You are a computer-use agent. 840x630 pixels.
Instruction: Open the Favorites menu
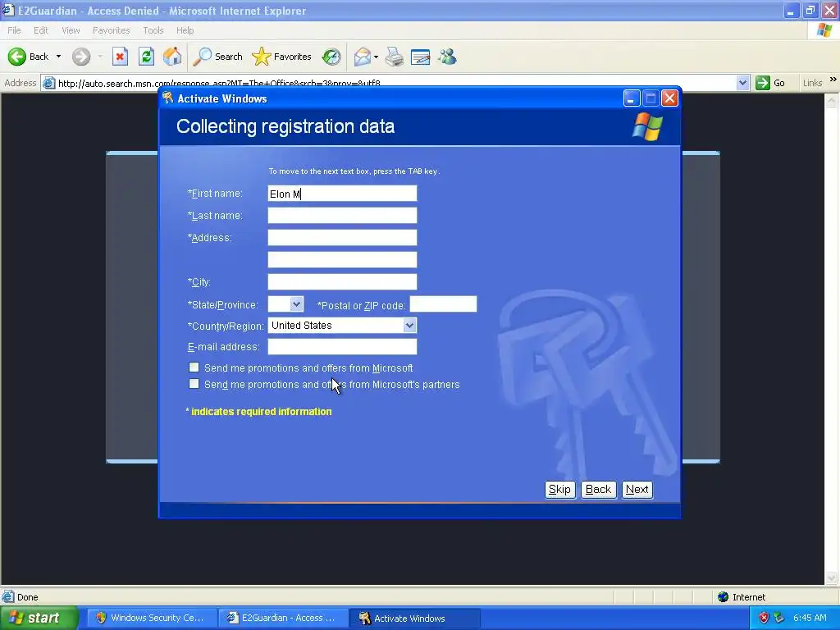[x=111, y=30]
